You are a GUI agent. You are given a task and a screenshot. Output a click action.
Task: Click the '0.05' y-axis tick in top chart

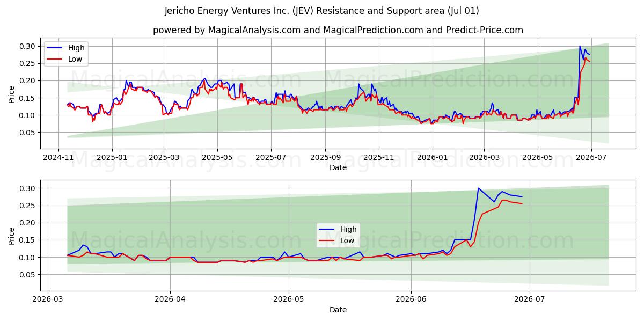point(27,133)
